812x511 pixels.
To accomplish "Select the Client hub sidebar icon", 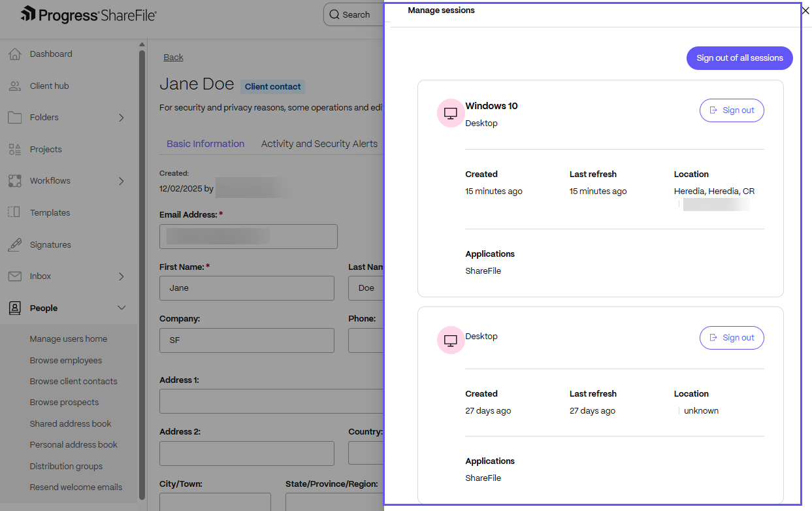I will pos(14,86).
